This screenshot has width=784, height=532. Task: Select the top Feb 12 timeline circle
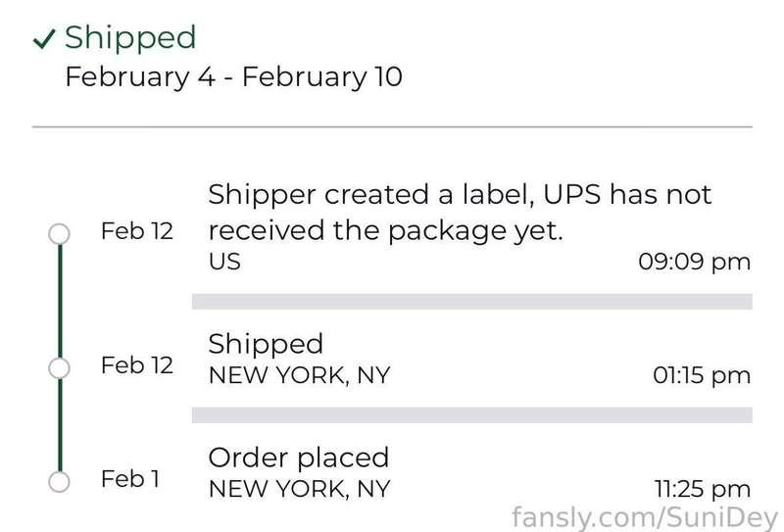pos(59,233)
